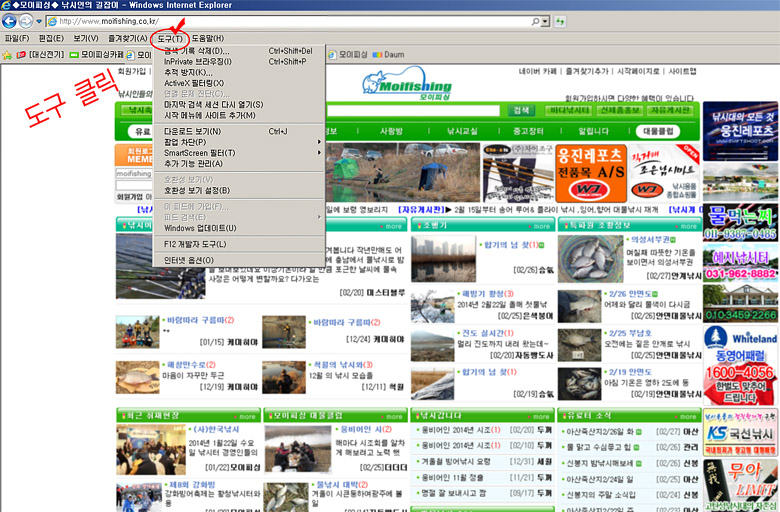The image size is (780, 512).
Task: Open the 보기(V) menu
Action: [86, 38]
